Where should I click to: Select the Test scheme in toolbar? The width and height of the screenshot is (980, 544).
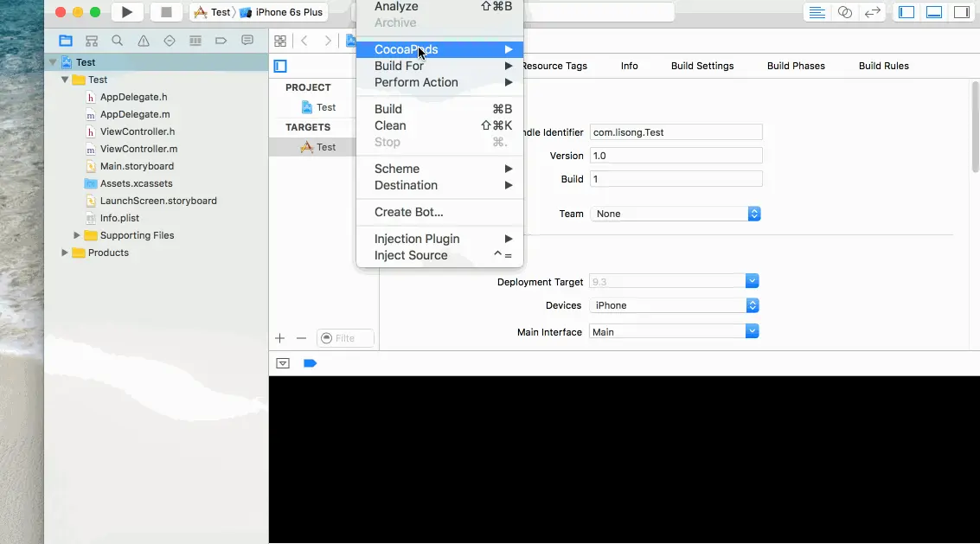coord(213,12)
